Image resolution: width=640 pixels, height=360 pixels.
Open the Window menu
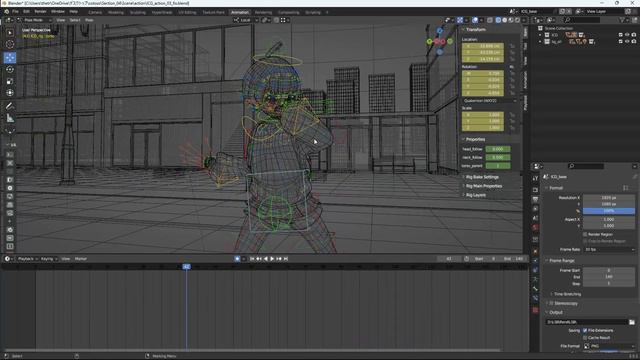(58, 11)
